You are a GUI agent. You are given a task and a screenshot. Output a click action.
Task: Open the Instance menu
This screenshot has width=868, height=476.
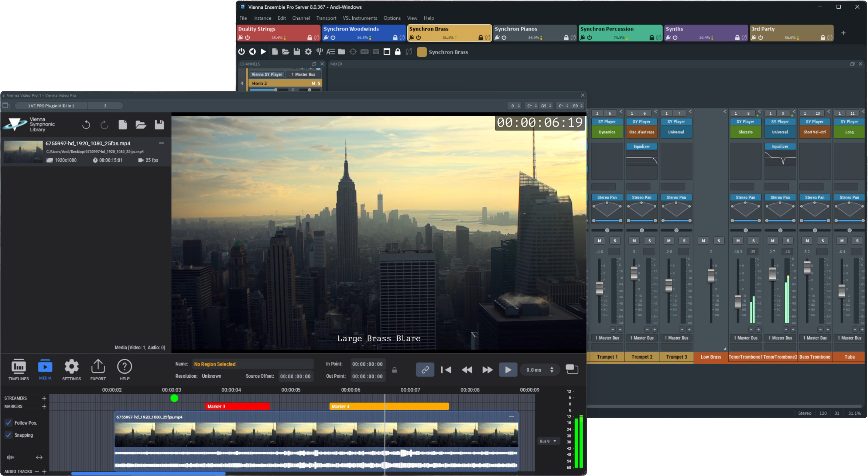point(262,18)
